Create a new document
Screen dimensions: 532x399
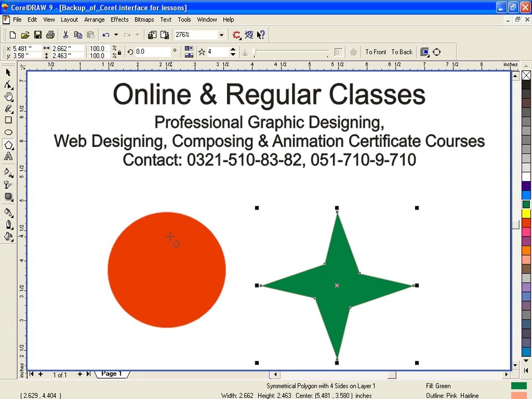[13, 34]
